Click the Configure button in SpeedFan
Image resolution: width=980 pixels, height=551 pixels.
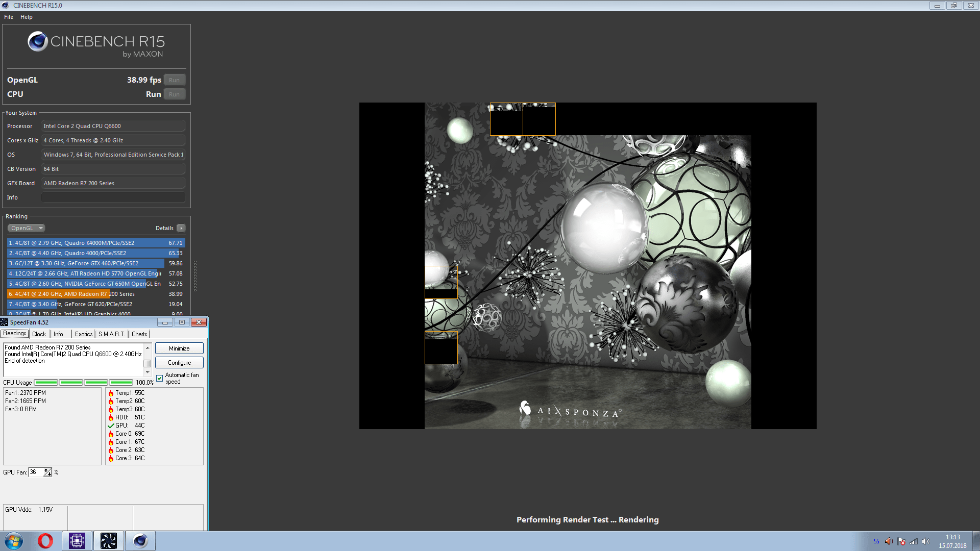tap(179, 363)
